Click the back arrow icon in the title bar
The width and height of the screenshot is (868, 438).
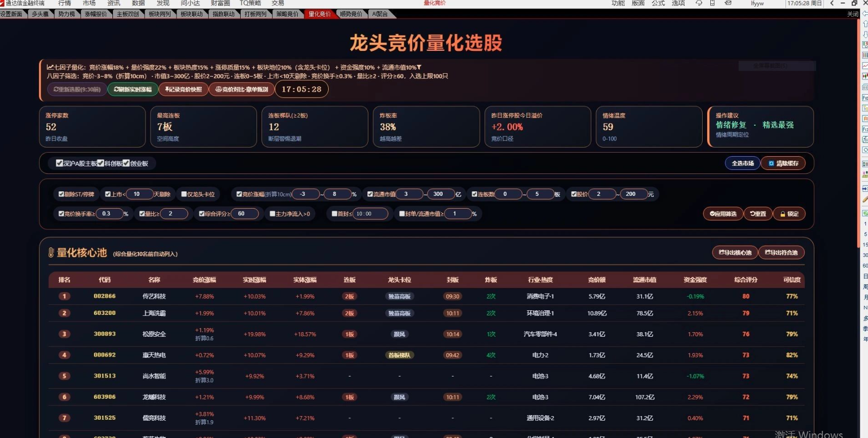coord(832,3)
